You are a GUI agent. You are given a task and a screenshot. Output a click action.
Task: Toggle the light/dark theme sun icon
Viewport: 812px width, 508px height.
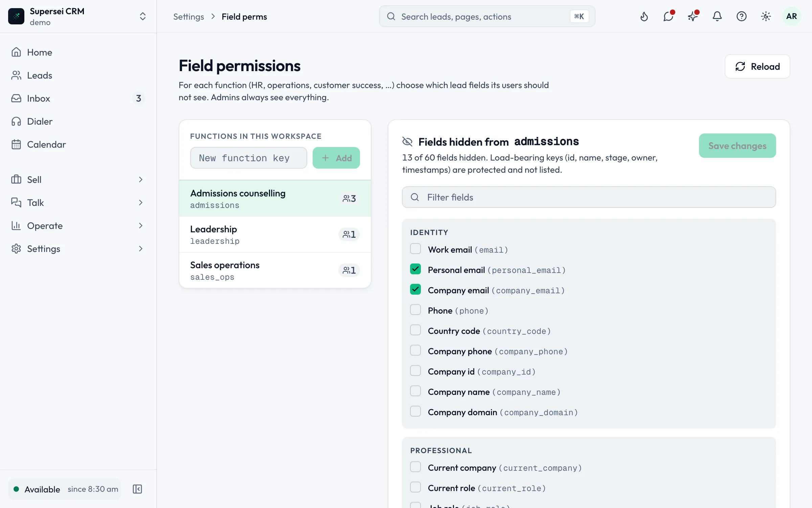tap(766, 16)
